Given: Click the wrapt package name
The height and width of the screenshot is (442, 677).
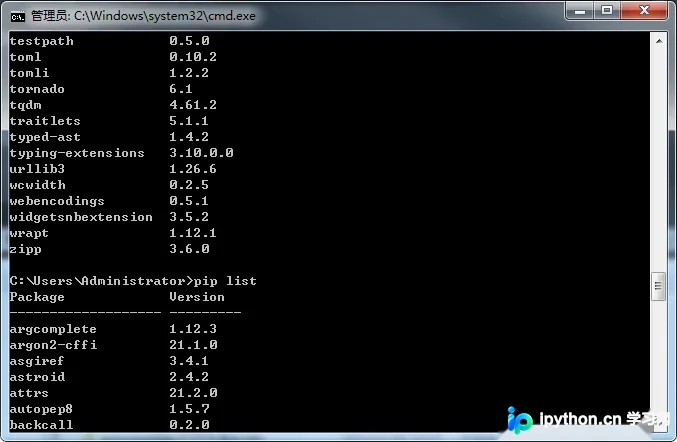Looking at the screenshot, I should (29, 233).
